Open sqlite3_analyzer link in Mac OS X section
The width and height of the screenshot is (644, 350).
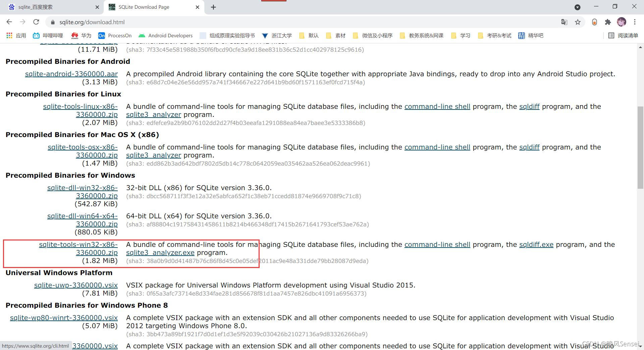[154, 155]
